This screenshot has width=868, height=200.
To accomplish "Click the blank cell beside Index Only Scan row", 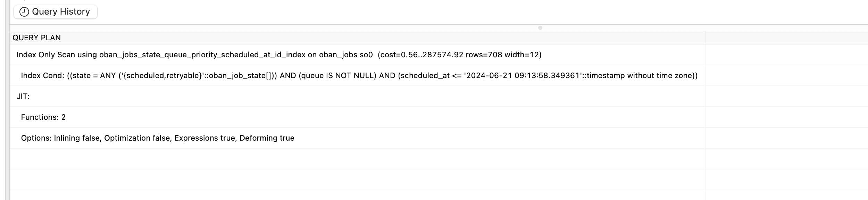I will (x=786, y=55).
